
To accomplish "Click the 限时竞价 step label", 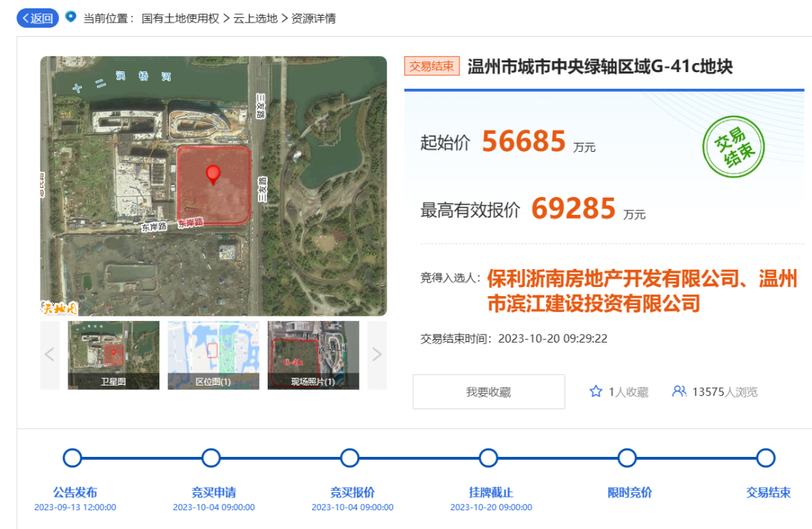I will click(630, 492).
